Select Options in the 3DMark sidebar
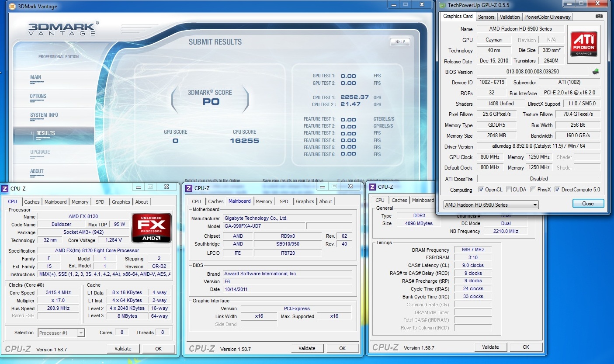This screenshot has width=614, height=364. click(x=38, y=96)
